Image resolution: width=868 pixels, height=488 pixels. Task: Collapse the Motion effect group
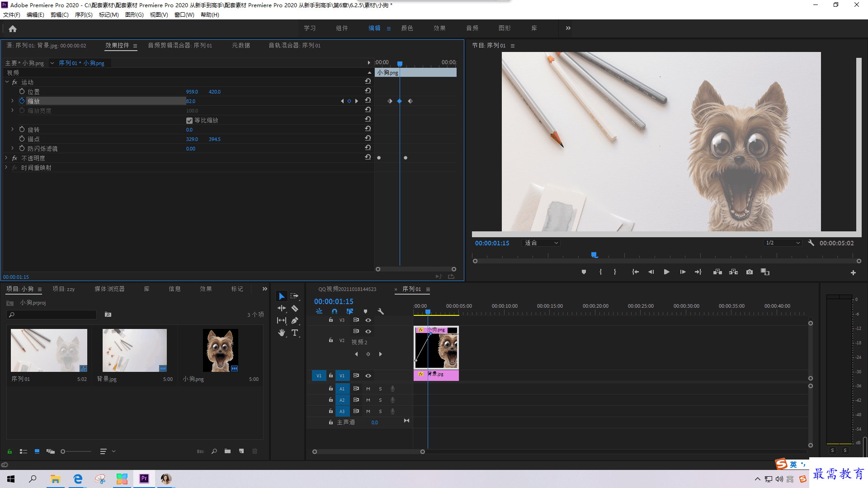7,82
